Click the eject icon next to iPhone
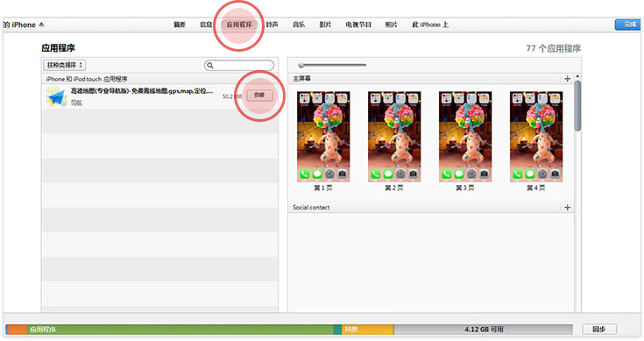644x341 pixels. (x=41, y=25)
